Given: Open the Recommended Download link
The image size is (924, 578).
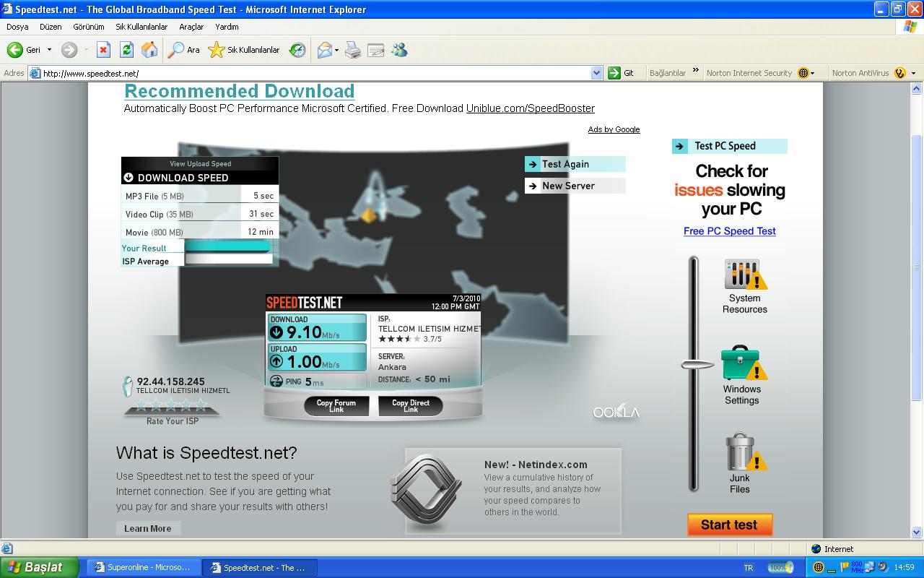Looking at the screenshot, I should [240, 91].
